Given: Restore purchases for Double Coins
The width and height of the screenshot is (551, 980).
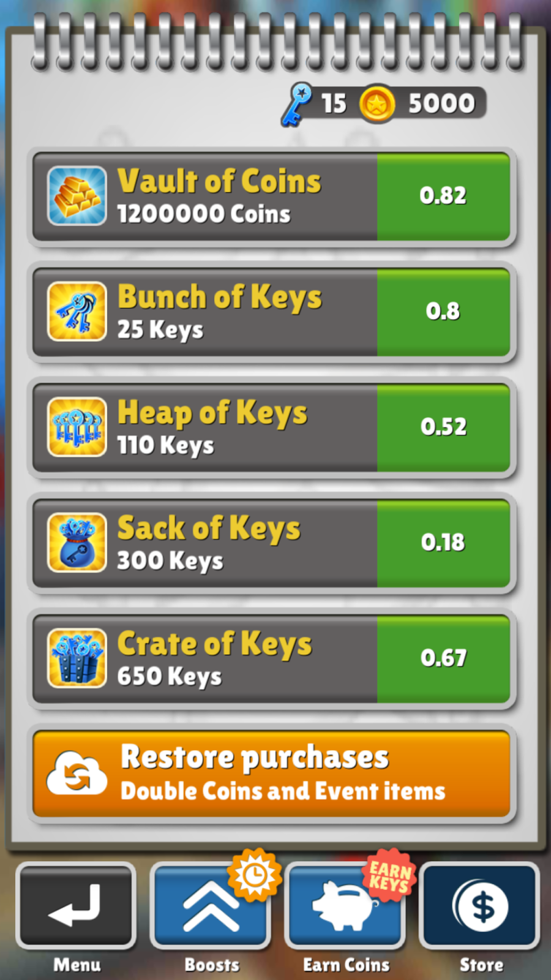Looking at the screenshot, I should (x=272, y=774).
